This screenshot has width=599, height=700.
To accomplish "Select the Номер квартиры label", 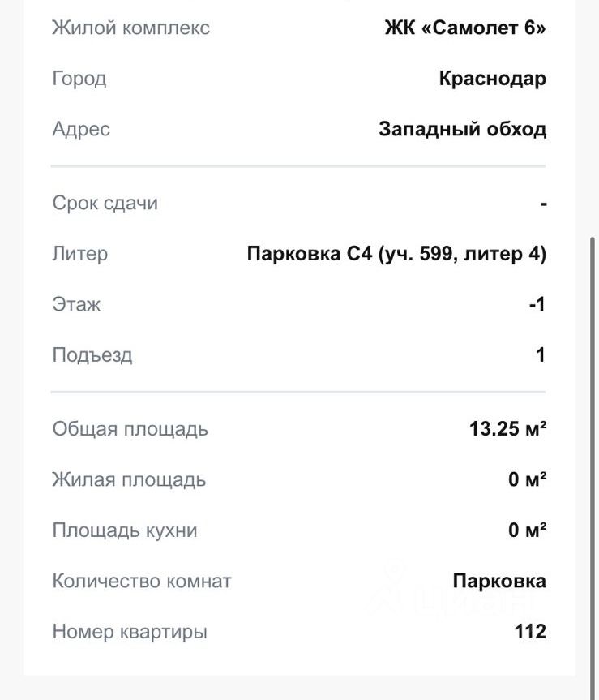I will point(130,631).
